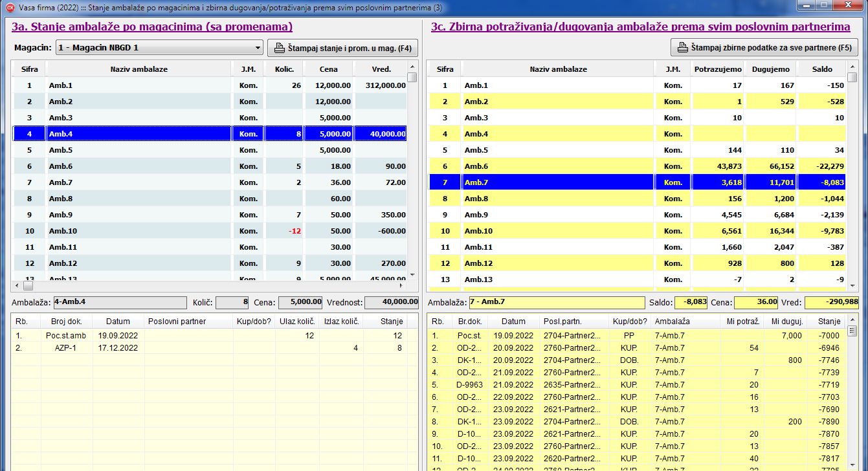Click Potrazujemo column header
868x471 pixels.
point(717,69)
